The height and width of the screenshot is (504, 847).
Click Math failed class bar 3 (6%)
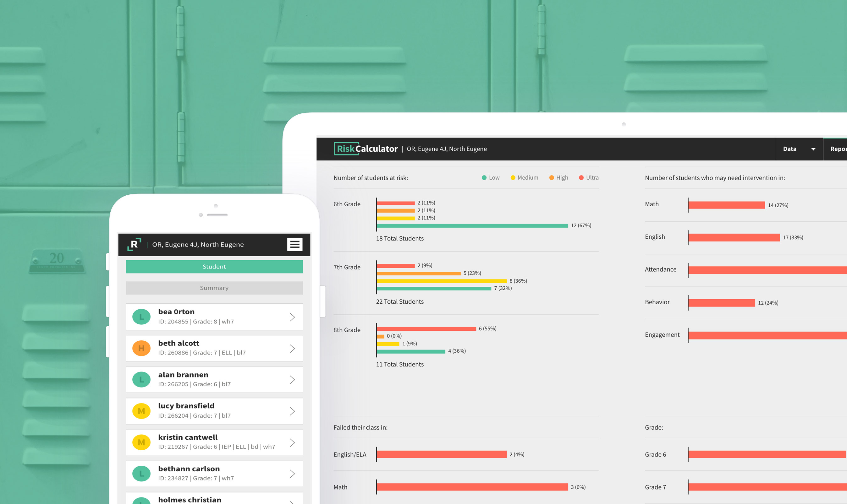pos(472,487)
